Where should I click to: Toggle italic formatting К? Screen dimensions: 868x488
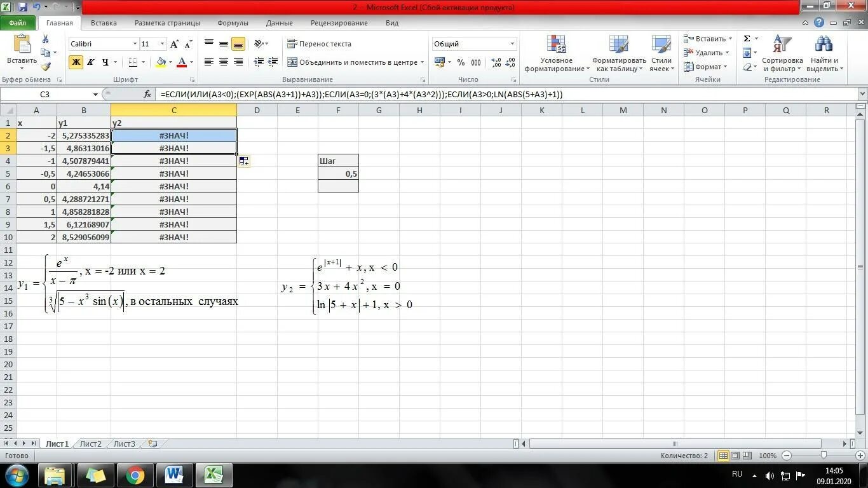pyautogui.click(x=90, y=62)
